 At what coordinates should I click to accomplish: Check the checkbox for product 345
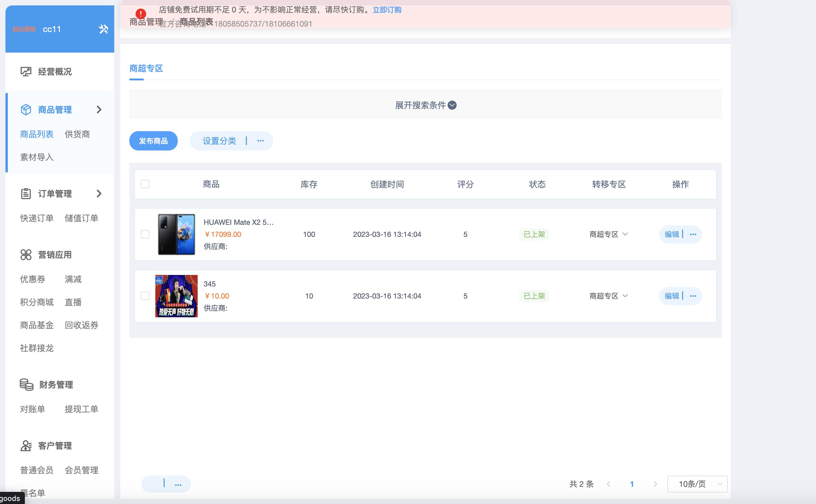145,296
